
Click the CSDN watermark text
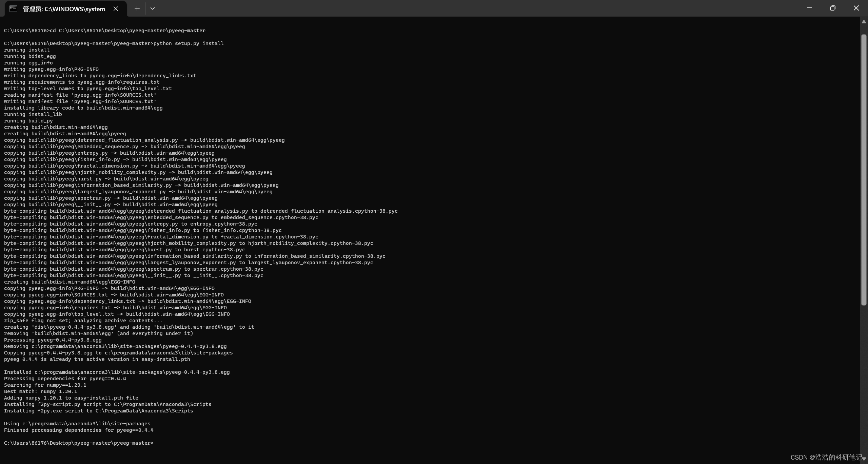(826, 457)
